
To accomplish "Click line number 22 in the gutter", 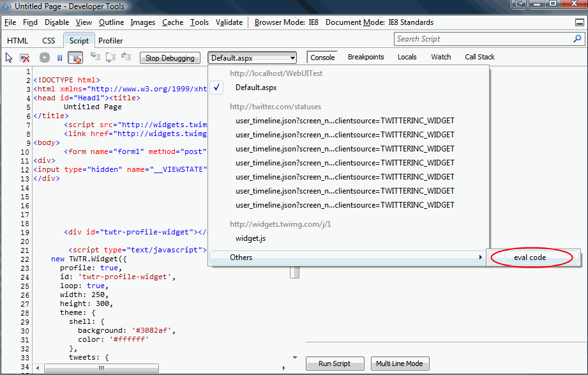I will (x=25, y=259).
